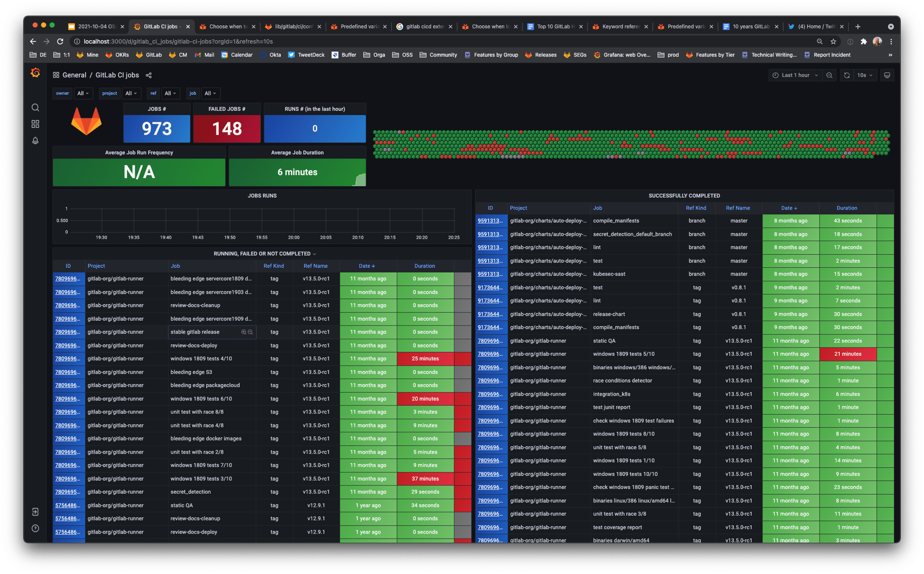This screenshot has width=924, height=574.
Task: Bookmark this page with the star icon
Action: 834,41
